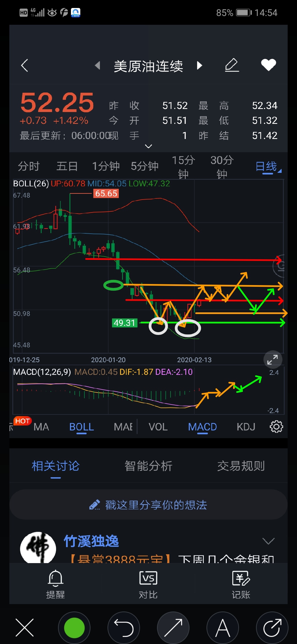Viewport: 297px width, 644px height.
Task: Tap the battery status icon
Action: (244, 13)
